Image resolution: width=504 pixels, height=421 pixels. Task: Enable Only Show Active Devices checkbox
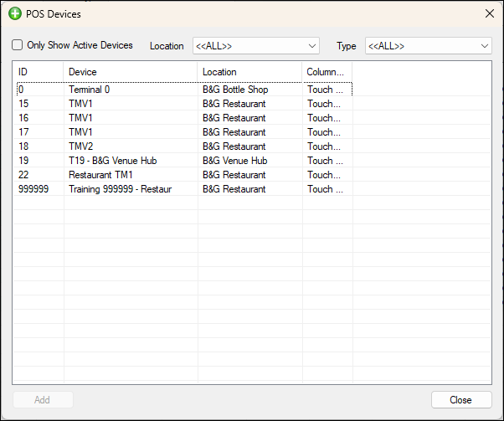17,44
